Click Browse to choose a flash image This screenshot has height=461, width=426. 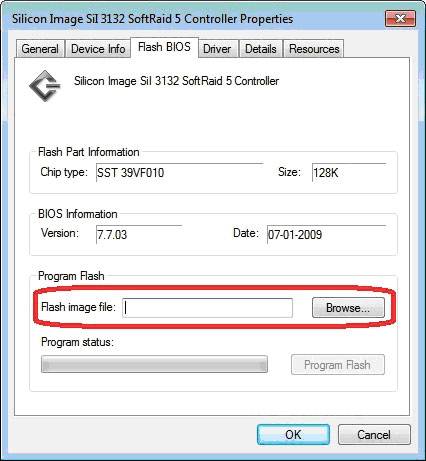(348, 308)
